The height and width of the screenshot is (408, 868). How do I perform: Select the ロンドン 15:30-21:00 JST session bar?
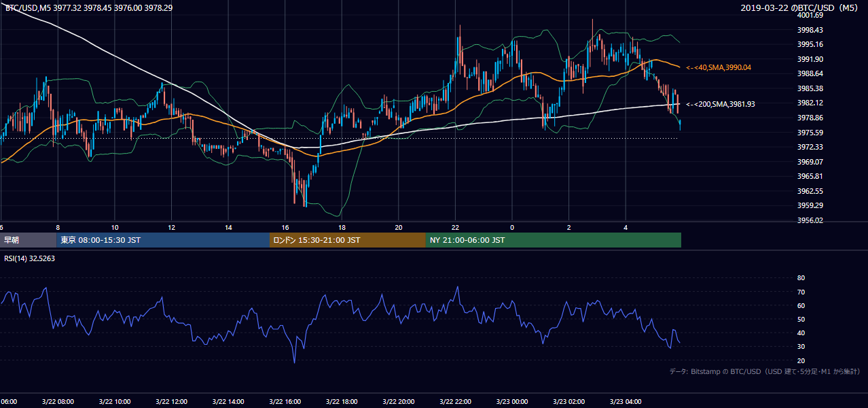pyautogui.click(x=348, y=240)
